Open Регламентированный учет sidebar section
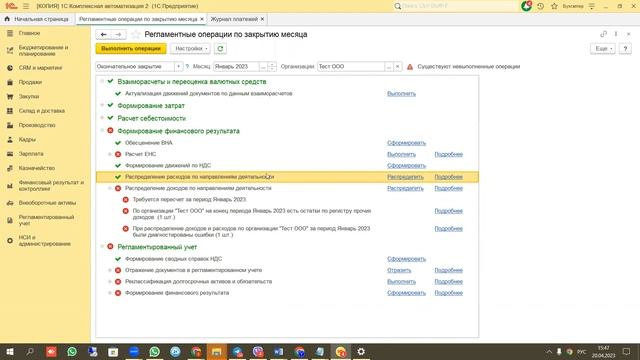Screen dimensions: 640x360 (x=46, y=220)
